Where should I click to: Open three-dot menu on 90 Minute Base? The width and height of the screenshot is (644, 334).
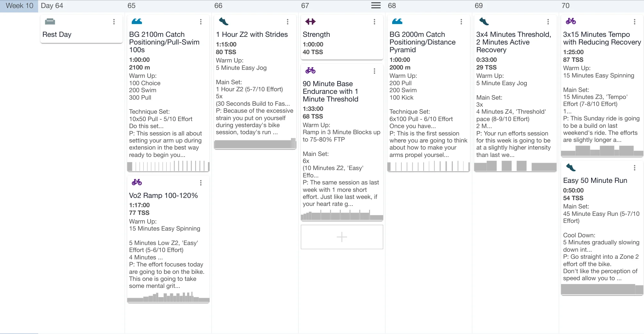(374, 71)
